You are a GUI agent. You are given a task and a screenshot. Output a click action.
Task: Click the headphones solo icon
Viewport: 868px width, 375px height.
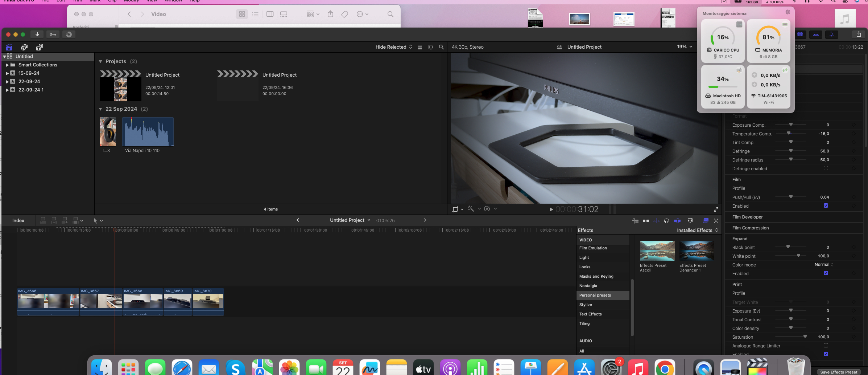tap(666, 221)
